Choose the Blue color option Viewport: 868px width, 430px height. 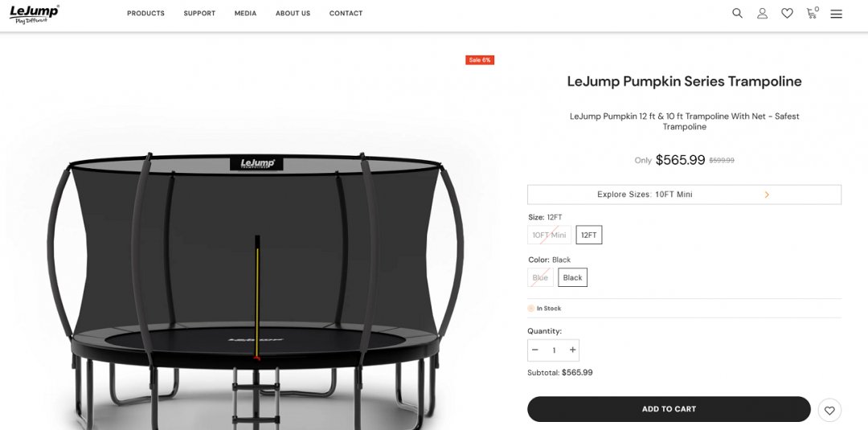pos(540,277)
